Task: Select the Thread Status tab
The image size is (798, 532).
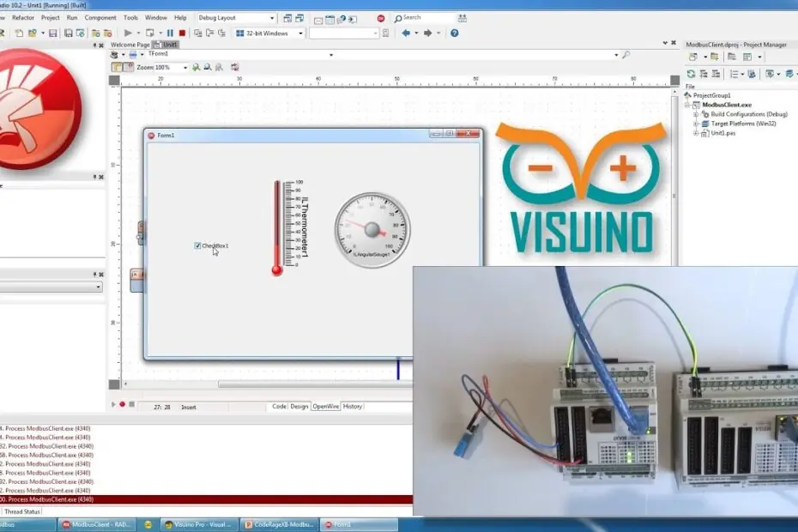Action: coord(22,511)
